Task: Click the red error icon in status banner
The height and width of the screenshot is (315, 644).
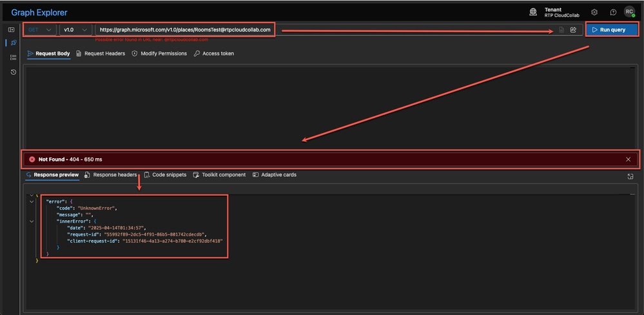Action: (32, 159)
